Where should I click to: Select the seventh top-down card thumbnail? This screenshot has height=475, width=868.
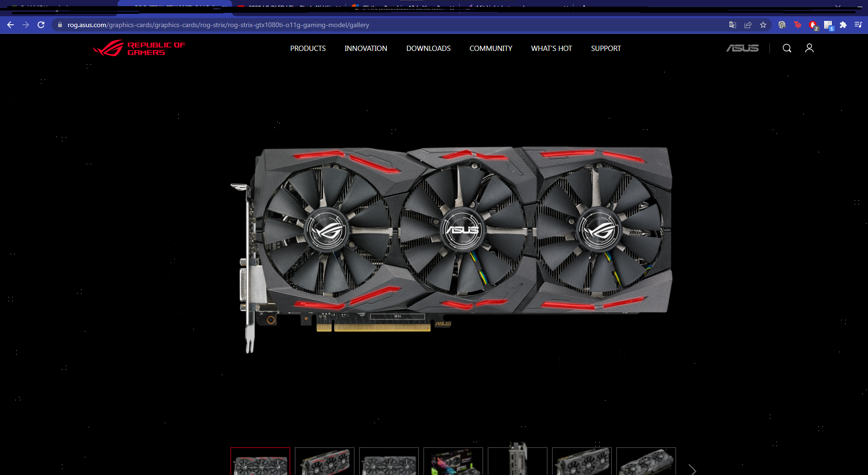click(646, 461)
